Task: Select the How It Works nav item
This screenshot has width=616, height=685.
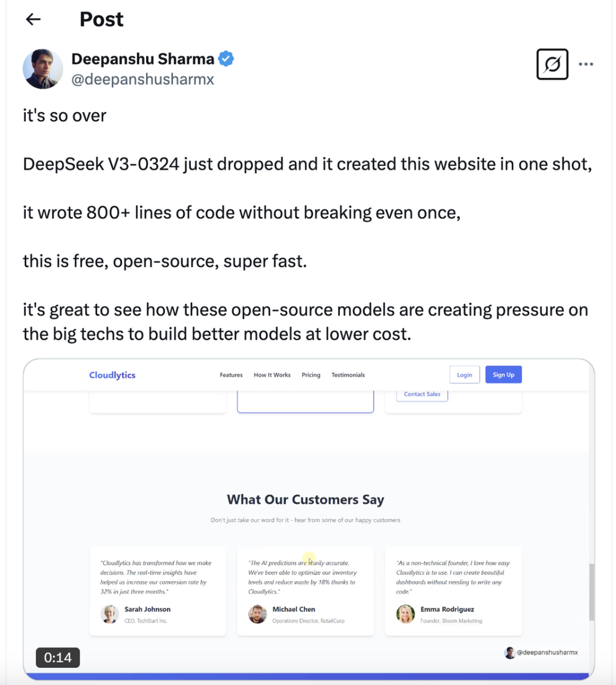Action: 272,375
